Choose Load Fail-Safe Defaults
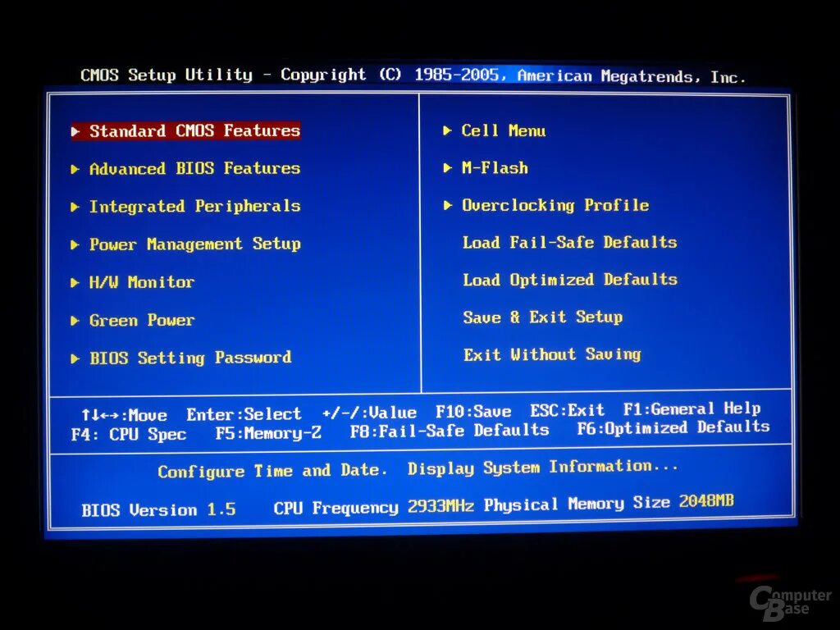 pos(570,242)
